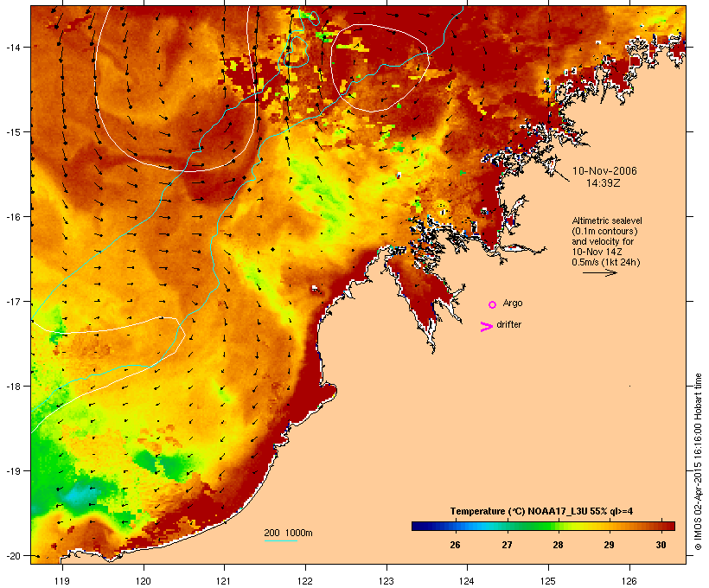Click the -18 latitude axis label

(13, 387)
